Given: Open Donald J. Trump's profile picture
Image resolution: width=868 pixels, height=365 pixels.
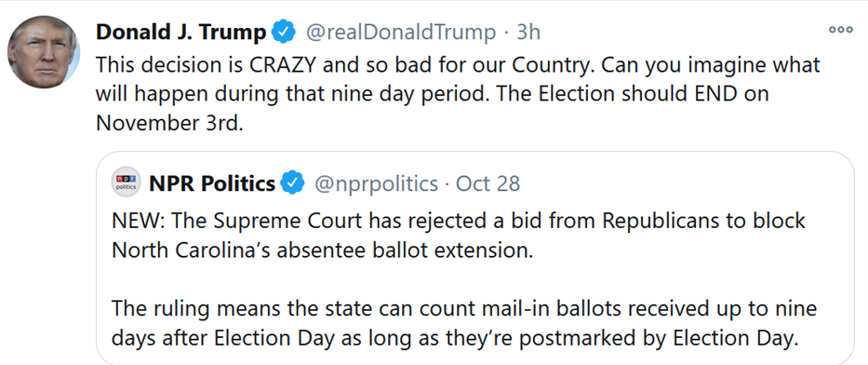Looking at the screenshot, I should pyautogui.click(x=44, y=52).
